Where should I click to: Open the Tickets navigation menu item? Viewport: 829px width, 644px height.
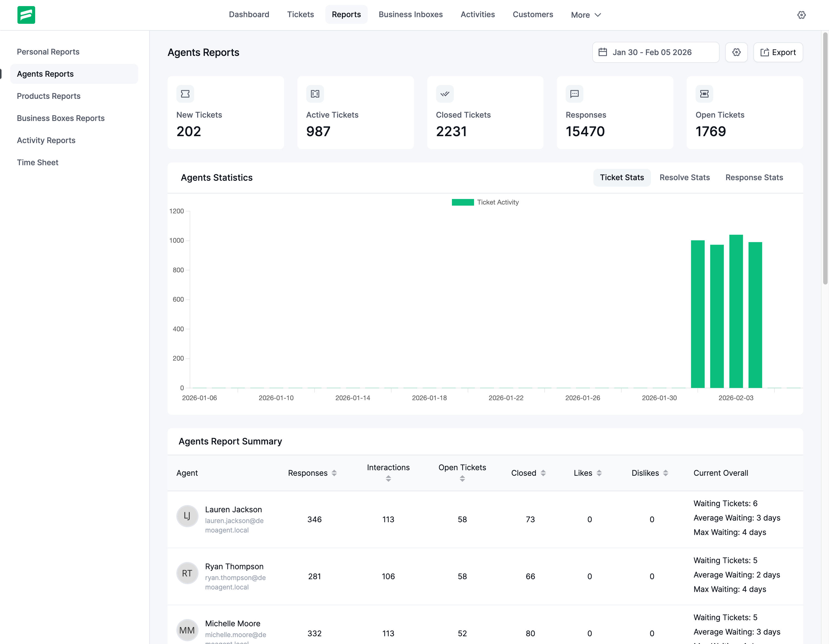(x=300, y=14)
